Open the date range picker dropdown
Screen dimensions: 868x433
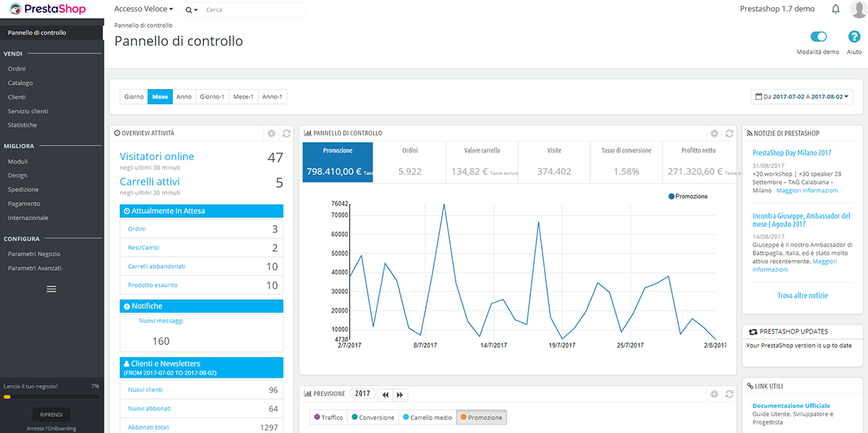[802, 96]
